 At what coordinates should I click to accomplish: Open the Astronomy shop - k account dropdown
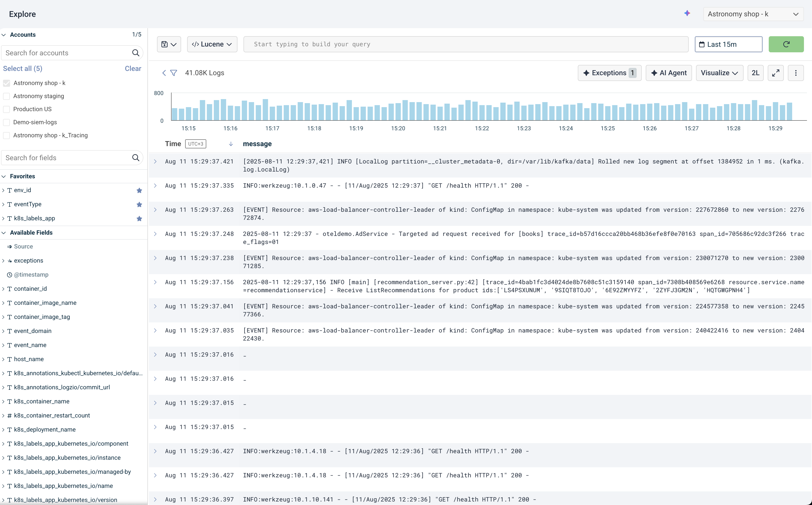753,14
